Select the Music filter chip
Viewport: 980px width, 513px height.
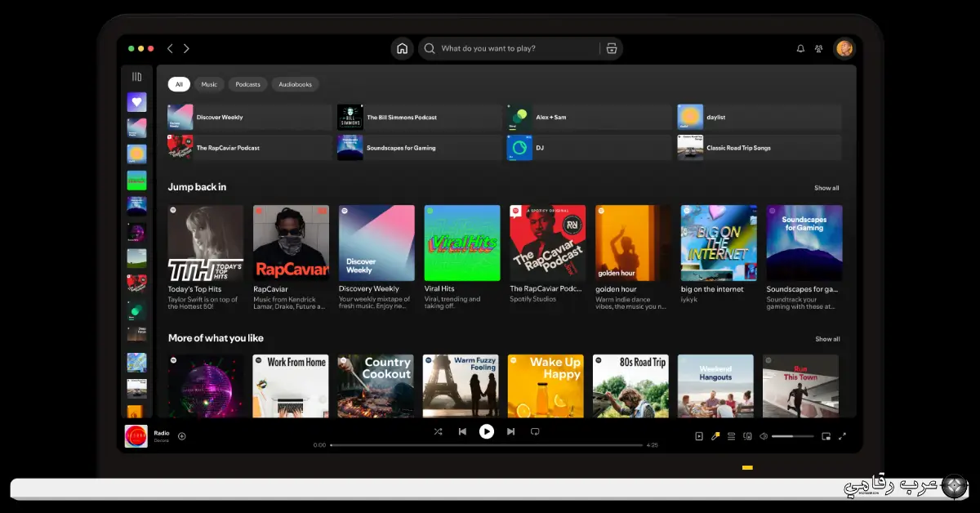(x=209, y=84)
